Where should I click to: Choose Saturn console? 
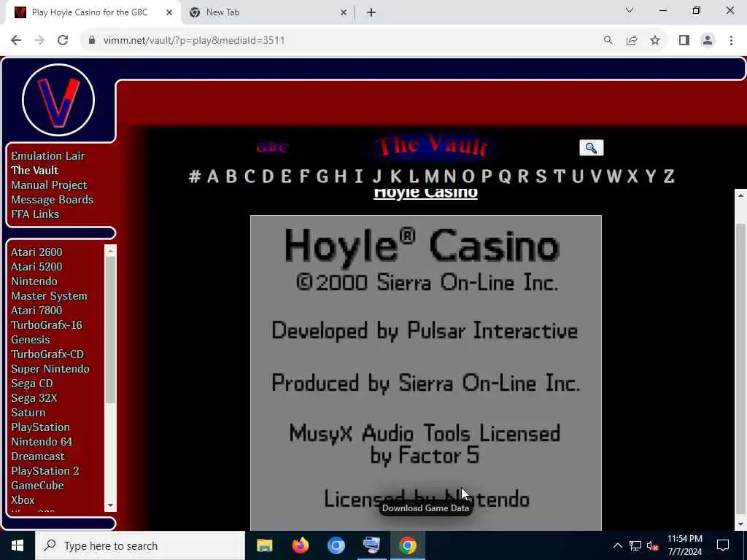click(28, 413)
